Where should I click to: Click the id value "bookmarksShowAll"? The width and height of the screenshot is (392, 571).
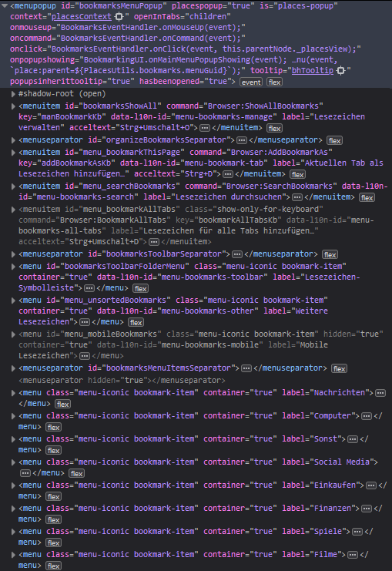pyautogui.click(x=120, y=106)
